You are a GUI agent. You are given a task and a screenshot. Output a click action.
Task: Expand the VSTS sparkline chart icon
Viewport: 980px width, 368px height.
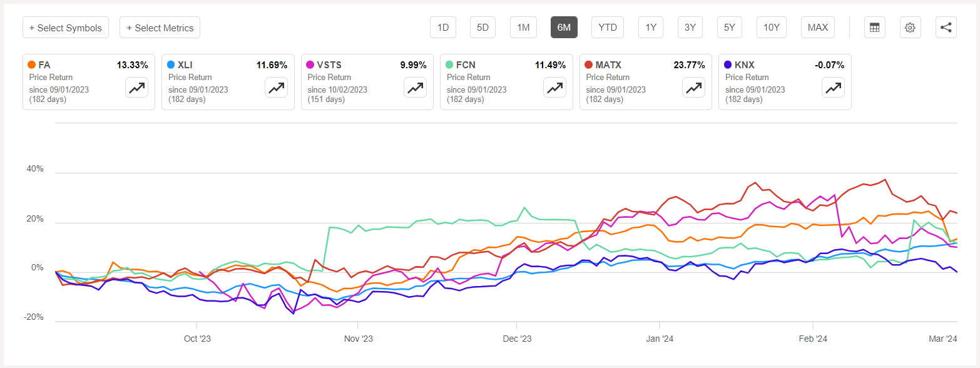(415, 88)
